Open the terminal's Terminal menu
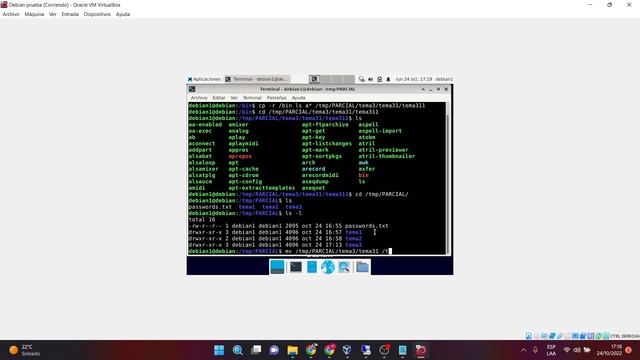This screenshot has height=360, width=640. coord(252,98)
